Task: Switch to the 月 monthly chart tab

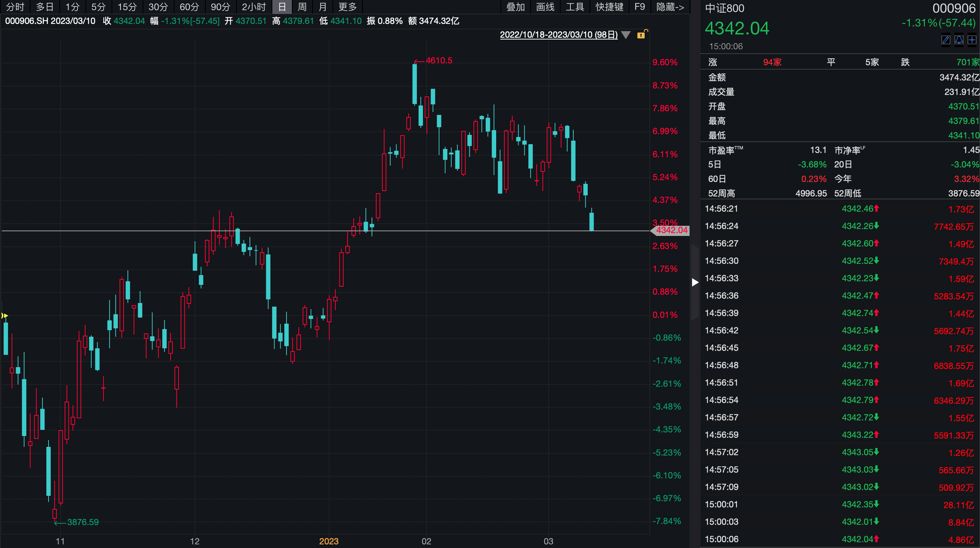Action: tap(322, 7)
